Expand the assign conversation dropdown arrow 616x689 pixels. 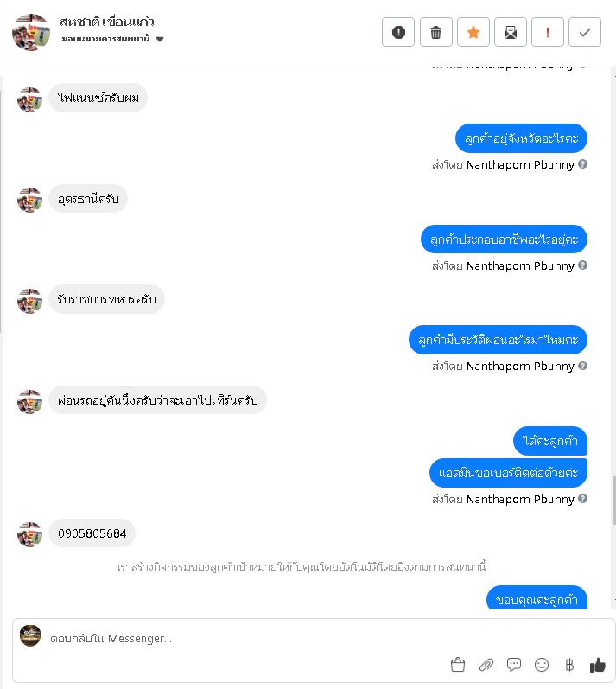[x=160, y=39]
